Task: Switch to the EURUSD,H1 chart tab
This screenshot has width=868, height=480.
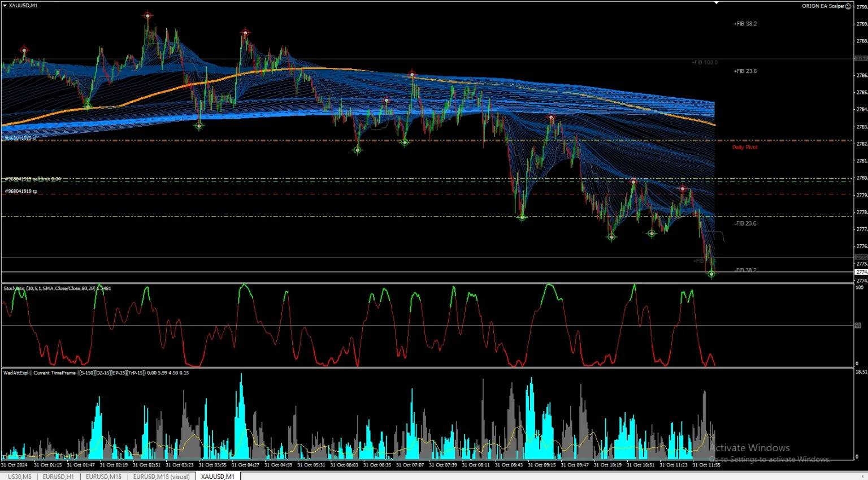Action: coord(58,477)
